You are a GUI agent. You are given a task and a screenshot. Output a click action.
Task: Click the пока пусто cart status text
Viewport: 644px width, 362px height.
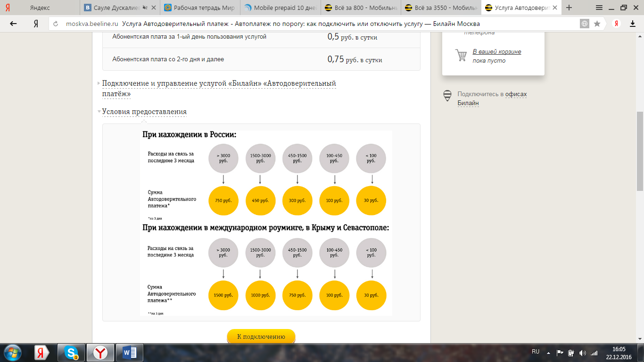click(489, 61)
